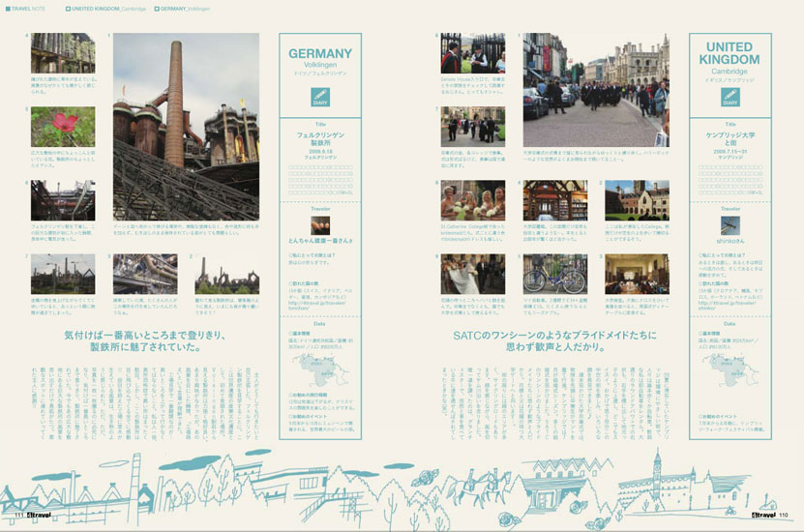804x532 pixels.
Task: Select the GERMANY_Volklingen square marker
Action: point(157,8)
